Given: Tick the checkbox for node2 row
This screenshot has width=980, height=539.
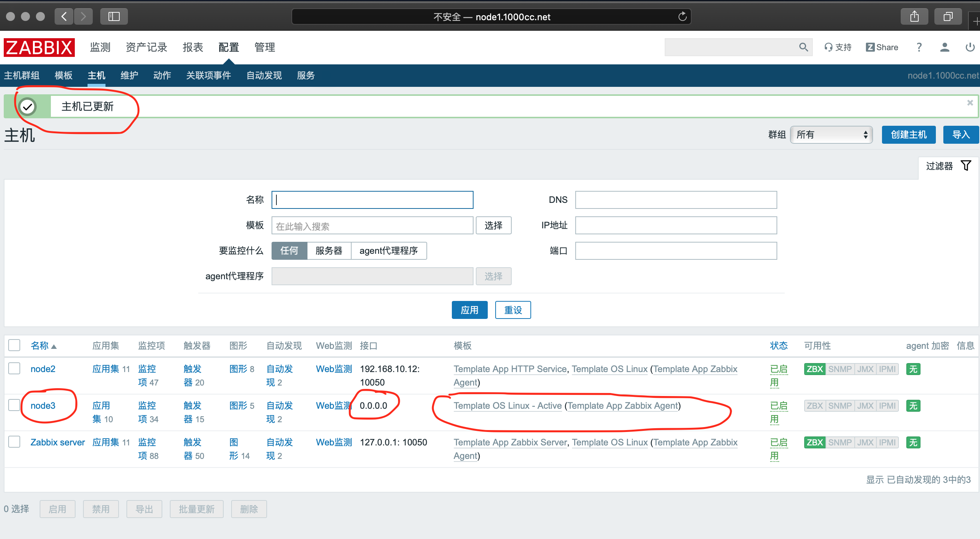Looking at the screenshot, I should coord(15,368).
